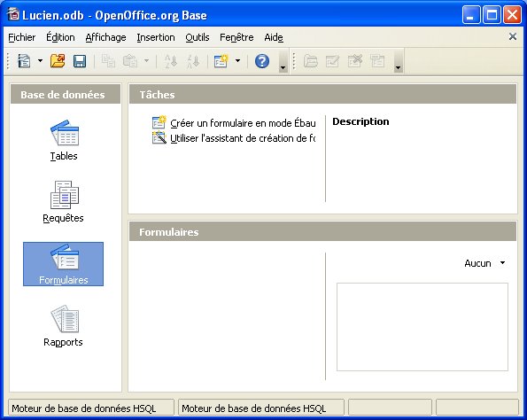Click the Open database object icon

[x=311, y=61]
